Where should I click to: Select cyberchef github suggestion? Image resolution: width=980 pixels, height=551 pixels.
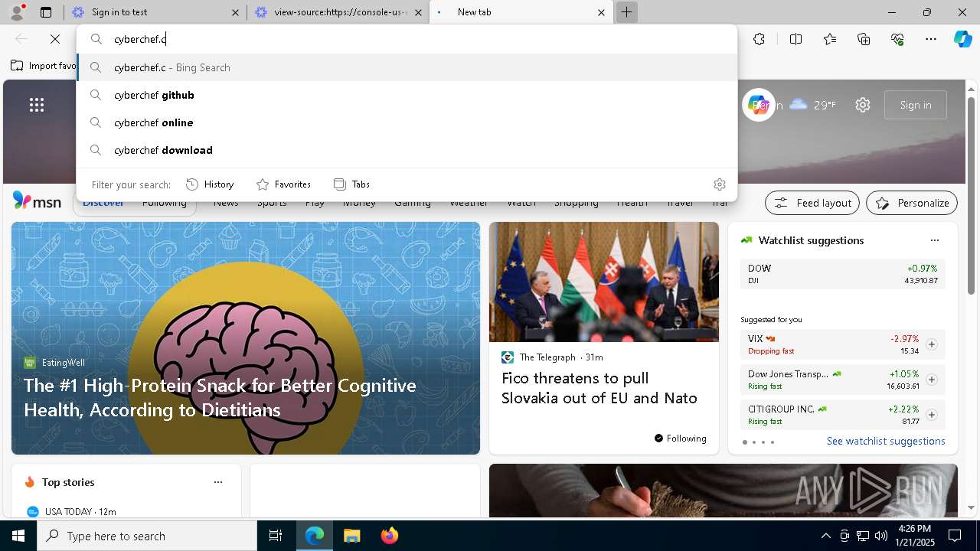(x=407, y=95)
